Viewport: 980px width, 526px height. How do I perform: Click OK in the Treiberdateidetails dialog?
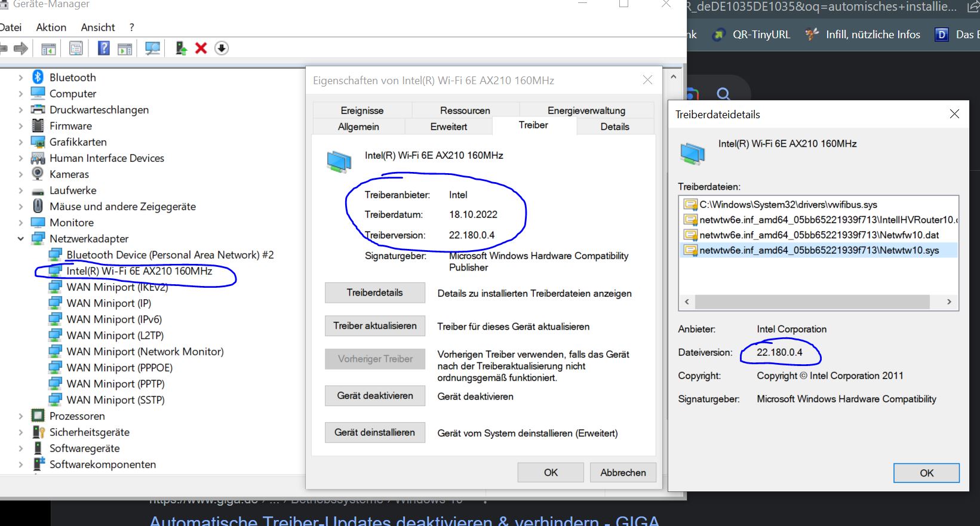click(x=926, y=473)
